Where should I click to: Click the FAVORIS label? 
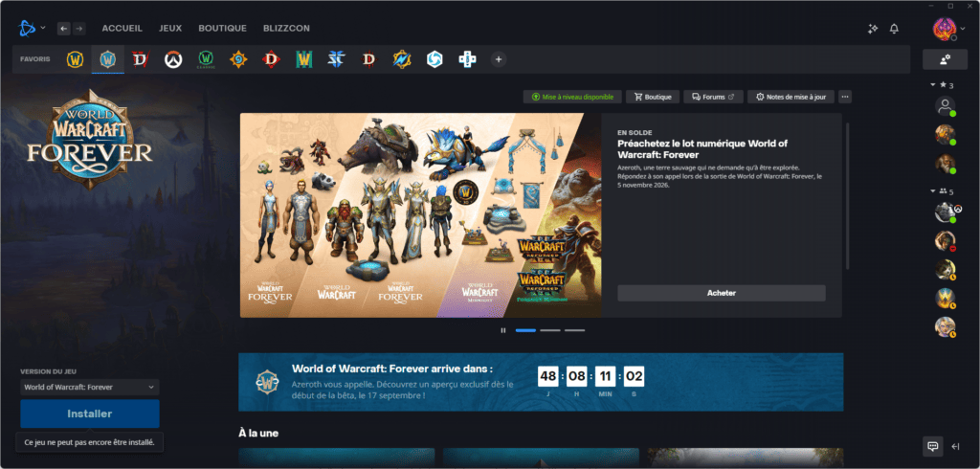(35, 59)
